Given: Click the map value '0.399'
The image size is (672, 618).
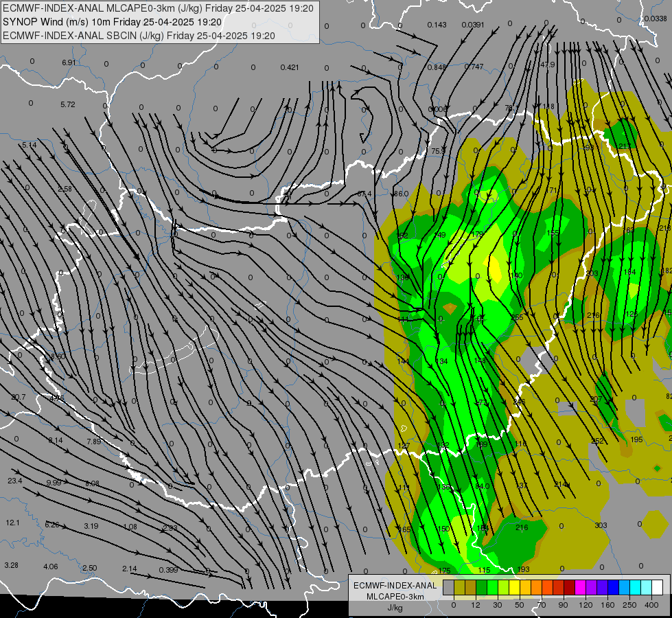Looking at the screenshot, I should coord(168,569).
